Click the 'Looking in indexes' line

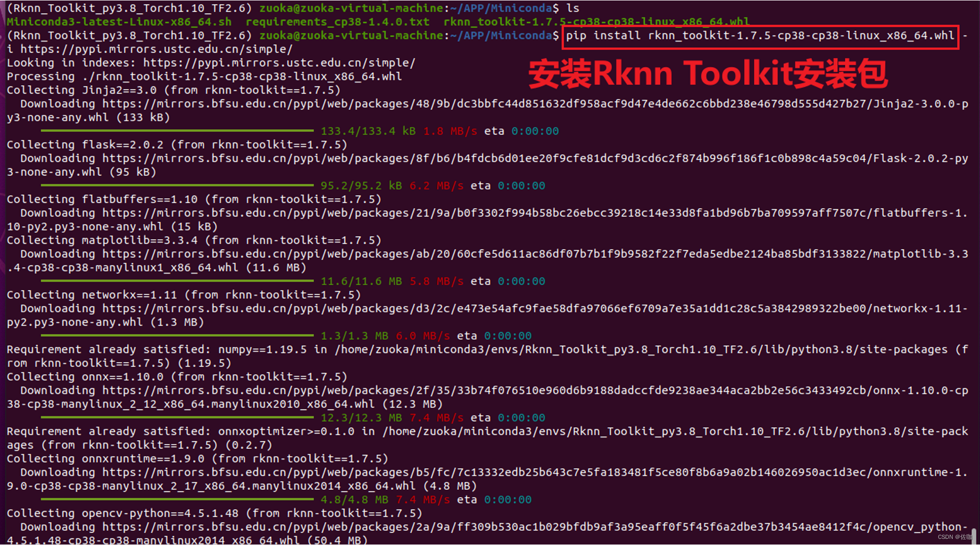pyautogui.click(x=211, y=63)
